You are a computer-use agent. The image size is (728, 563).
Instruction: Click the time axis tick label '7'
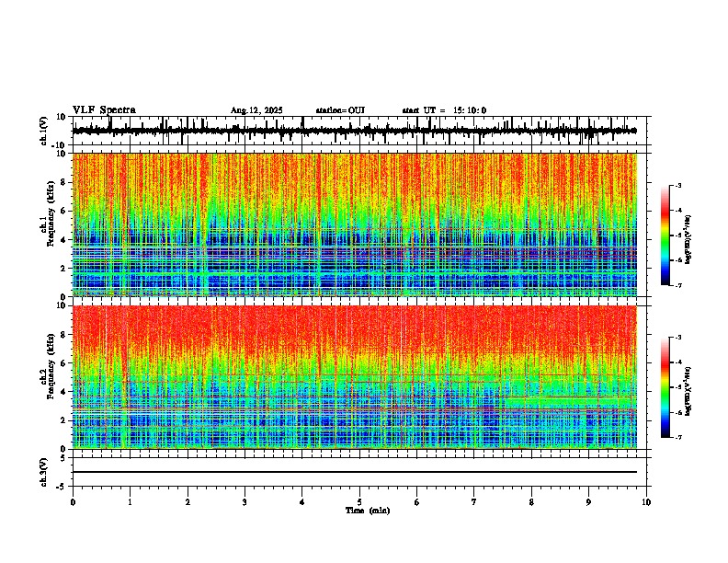(x=474, y=502)
